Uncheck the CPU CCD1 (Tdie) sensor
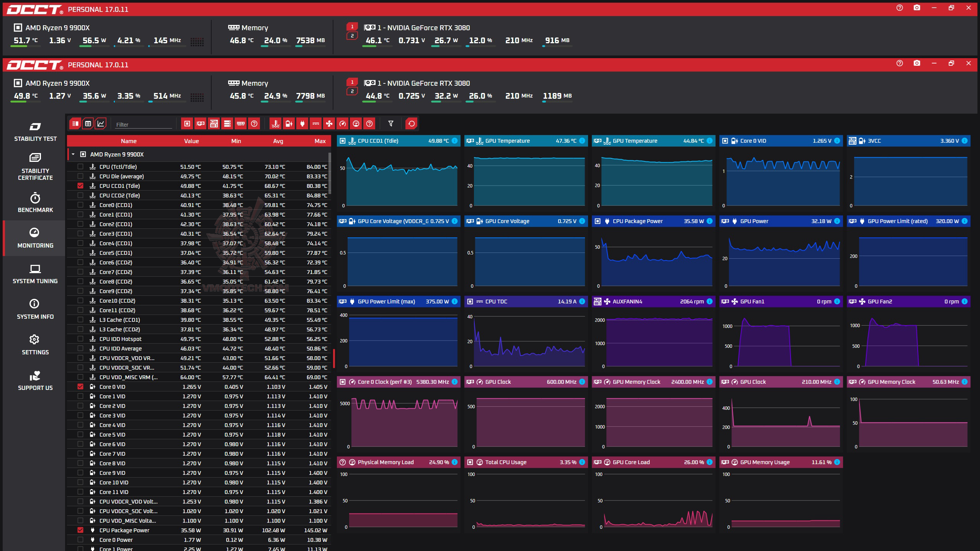This screenshot has width=980, height=551. tap(80, 186)
